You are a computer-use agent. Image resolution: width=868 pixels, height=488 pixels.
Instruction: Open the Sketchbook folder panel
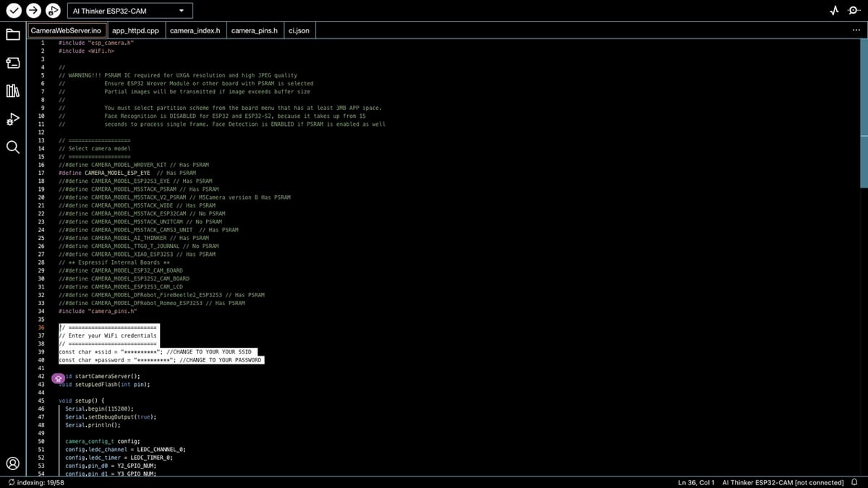tap(12, 35)
